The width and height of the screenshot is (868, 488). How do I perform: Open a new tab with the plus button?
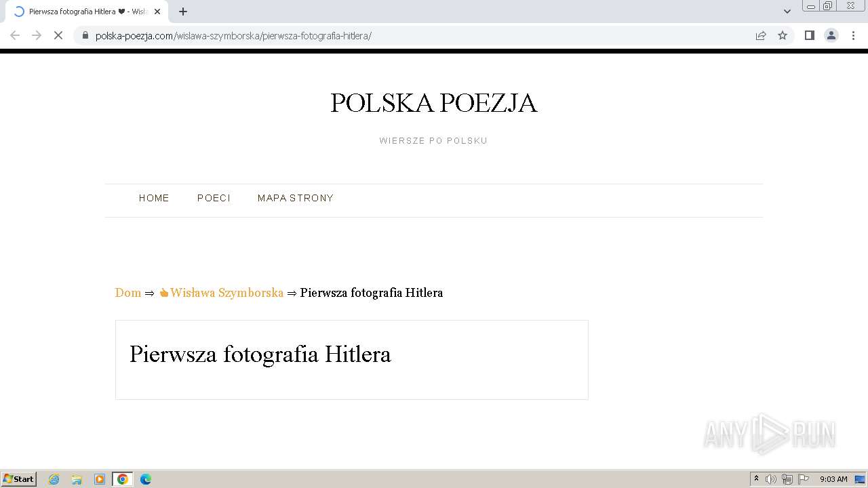(x=183, y=12)
